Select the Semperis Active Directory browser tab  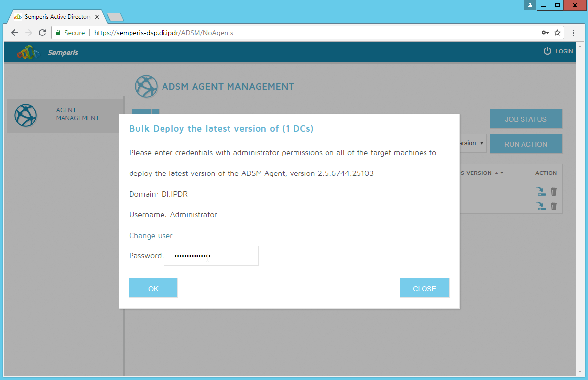(54, 17)
